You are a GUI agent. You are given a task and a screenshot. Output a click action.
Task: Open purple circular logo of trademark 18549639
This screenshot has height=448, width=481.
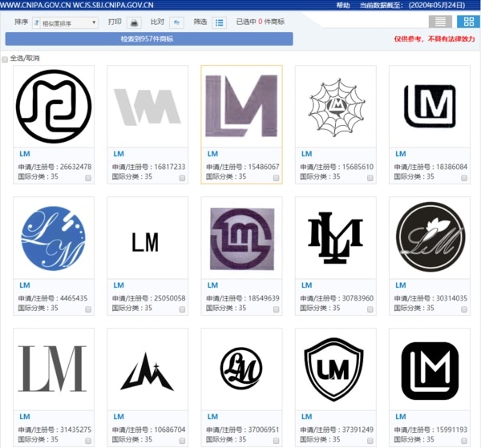coord(242,239)
